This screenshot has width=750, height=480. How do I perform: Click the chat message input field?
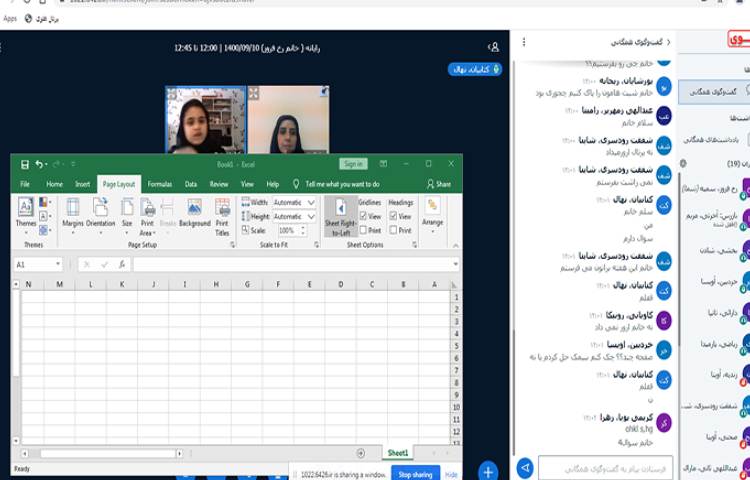[x=604, y=467]
